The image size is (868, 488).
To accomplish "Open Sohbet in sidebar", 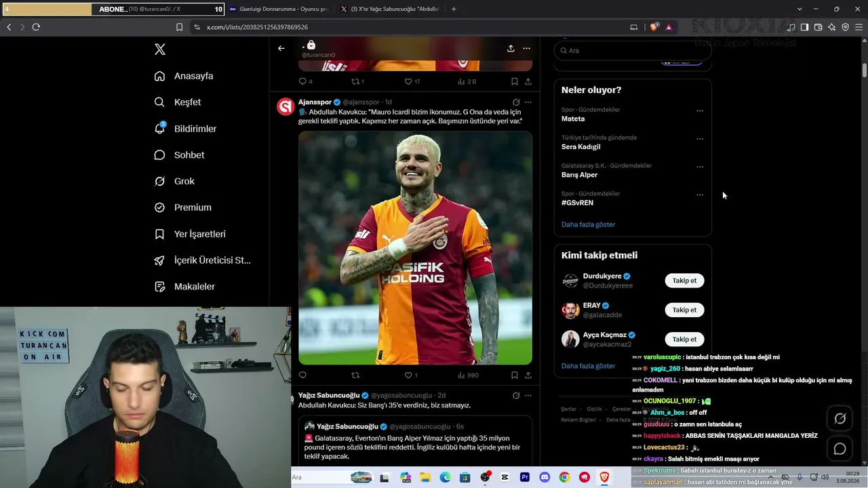I will (179, 155).
